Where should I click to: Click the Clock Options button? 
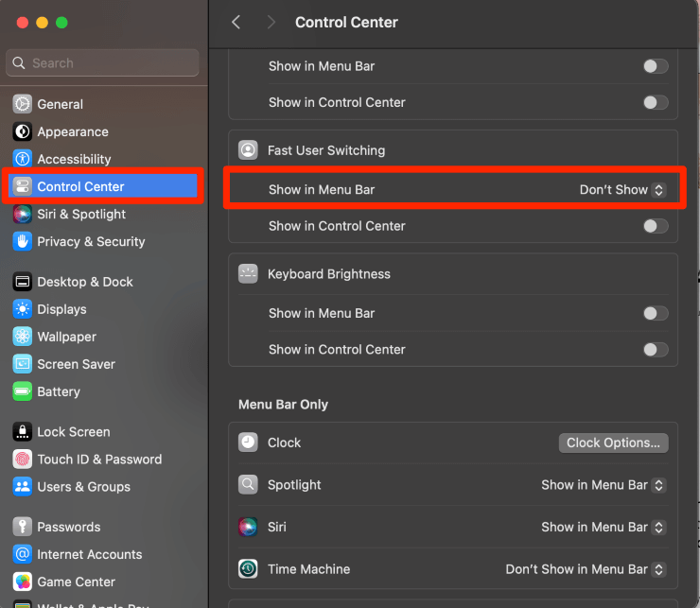coord(613,443)
